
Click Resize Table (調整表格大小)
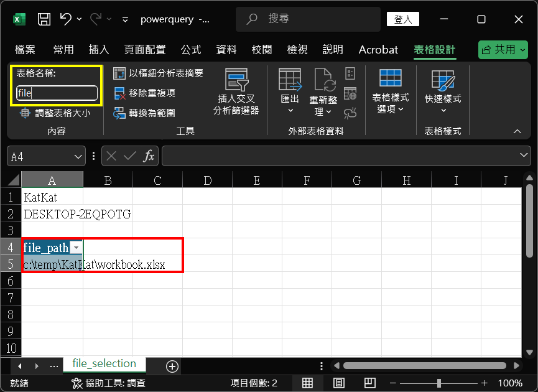[x=55, y=113]
